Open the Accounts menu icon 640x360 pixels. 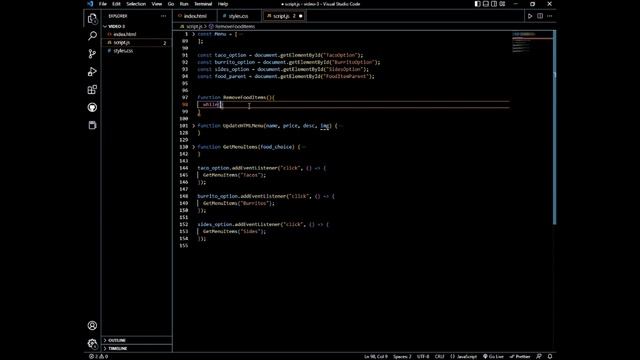pos(92,325)
